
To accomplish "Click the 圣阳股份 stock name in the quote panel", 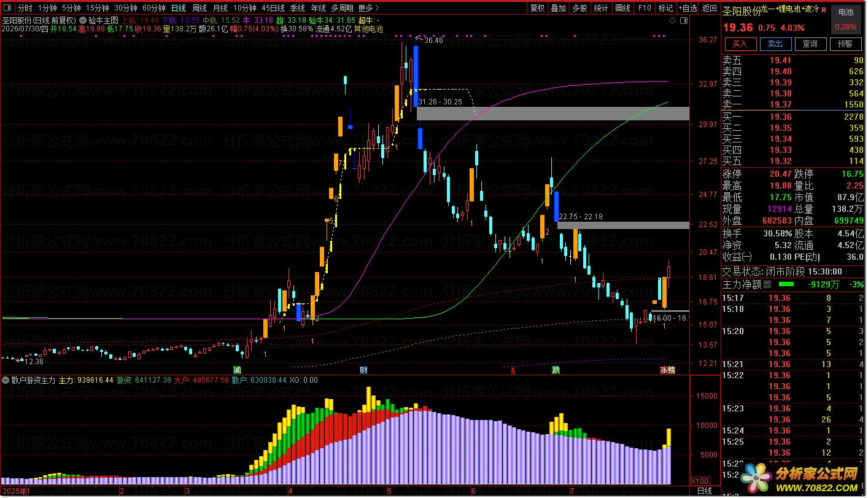I will pos(741,11).
